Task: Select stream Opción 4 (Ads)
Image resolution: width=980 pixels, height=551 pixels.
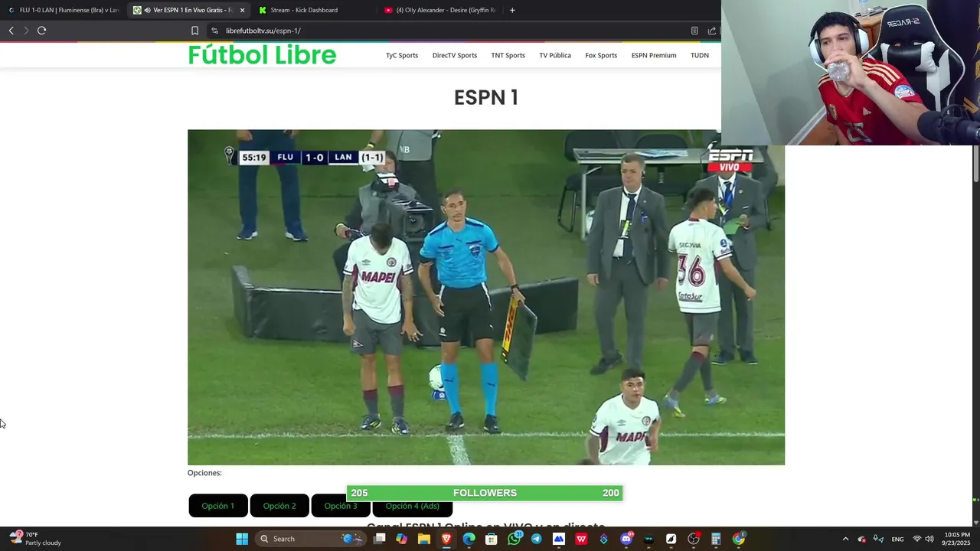Action: point(412,506)
